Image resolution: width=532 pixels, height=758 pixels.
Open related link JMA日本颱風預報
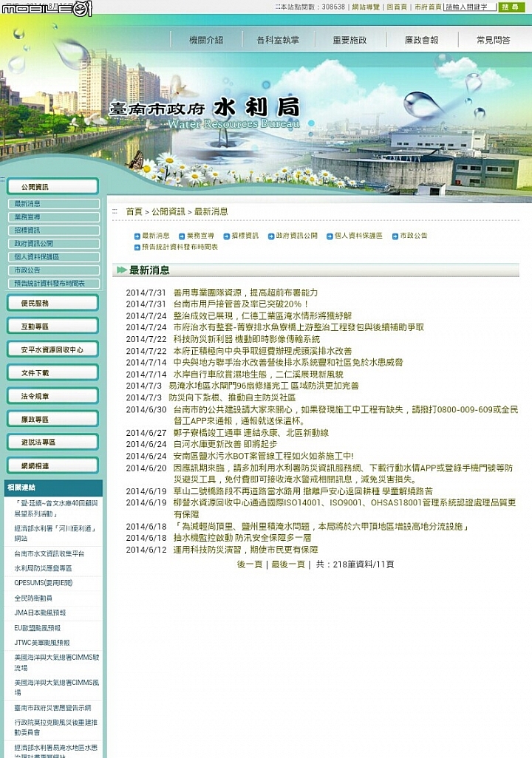tap(40, 612)
